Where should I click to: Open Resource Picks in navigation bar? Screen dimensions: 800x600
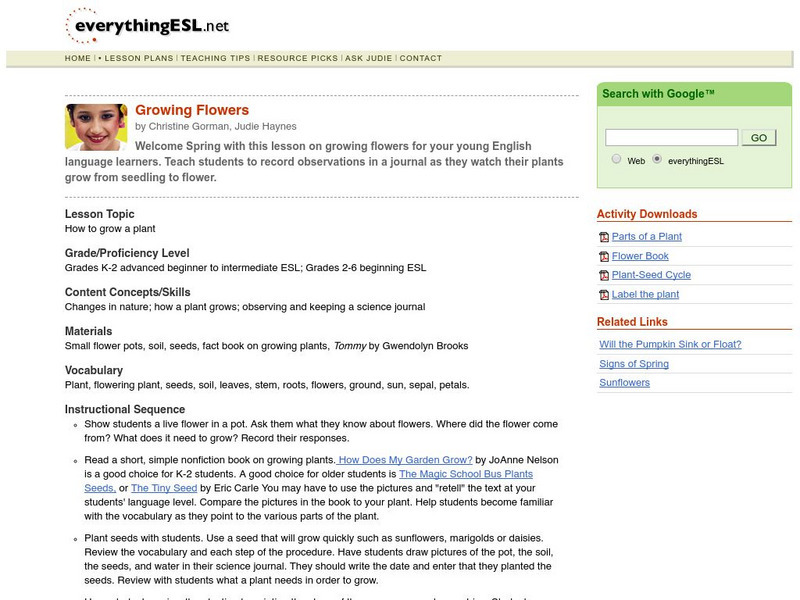pyautogui.click(x=298, y=58)
